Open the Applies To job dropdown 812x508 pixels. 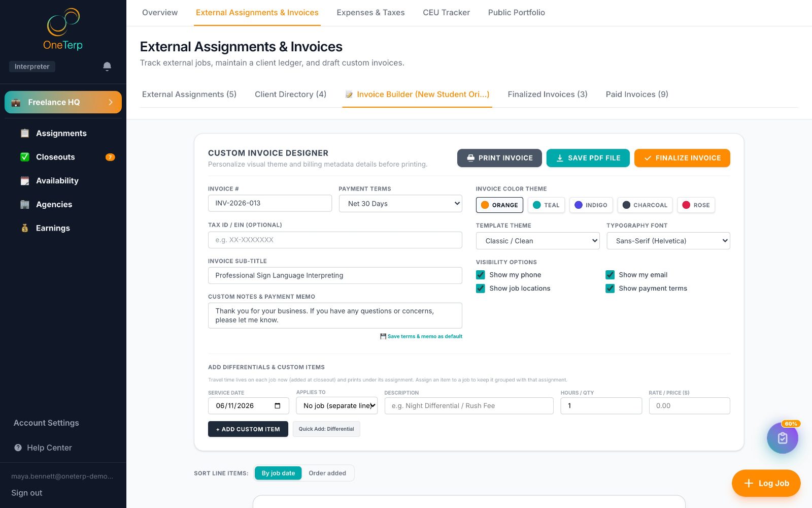pyautogui.click(x=337, y=405)
